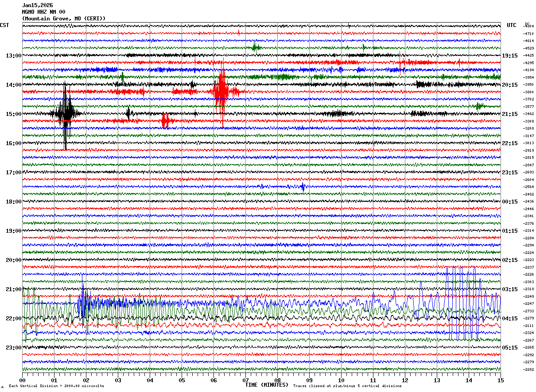
Task: Click the DC offset value -2564
Action: tap(529, 187)
